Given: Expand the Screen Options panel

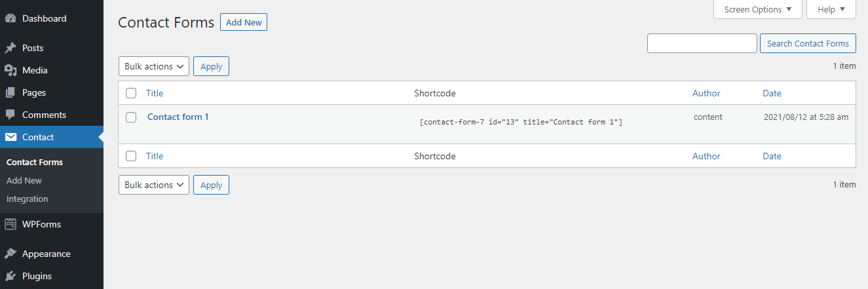Looking at the screenshot, I should (x=758, y=9).
